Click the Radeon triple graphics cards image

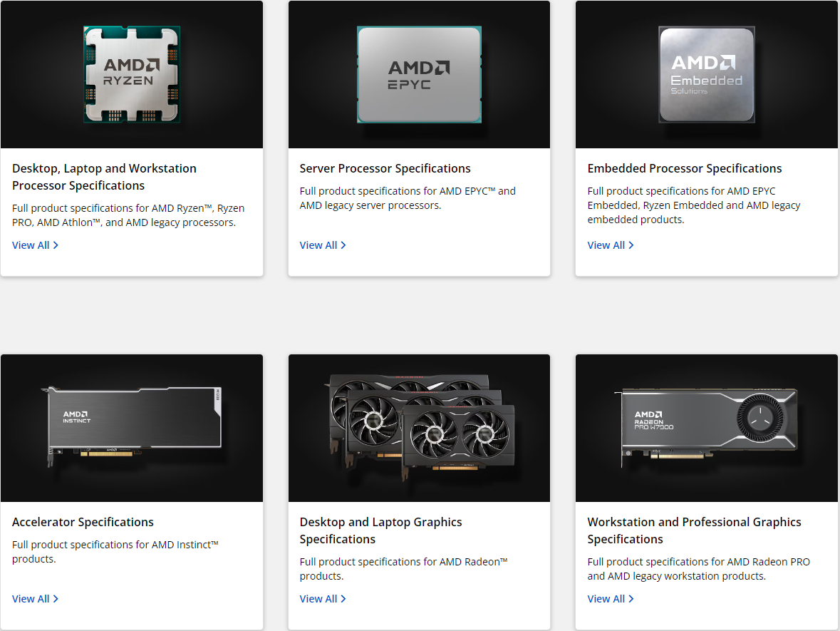pos(419,428)
